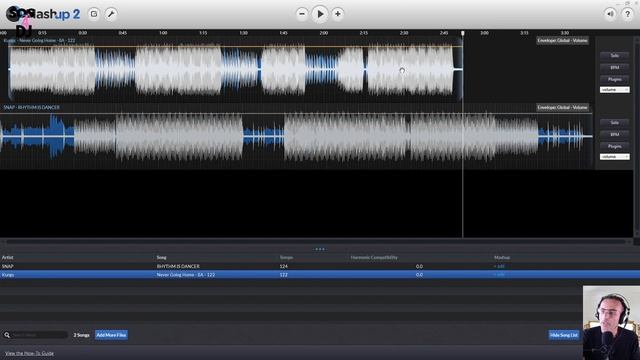Open Plugins for the SNAP track
640x360 pixels.
pos(614,146)
